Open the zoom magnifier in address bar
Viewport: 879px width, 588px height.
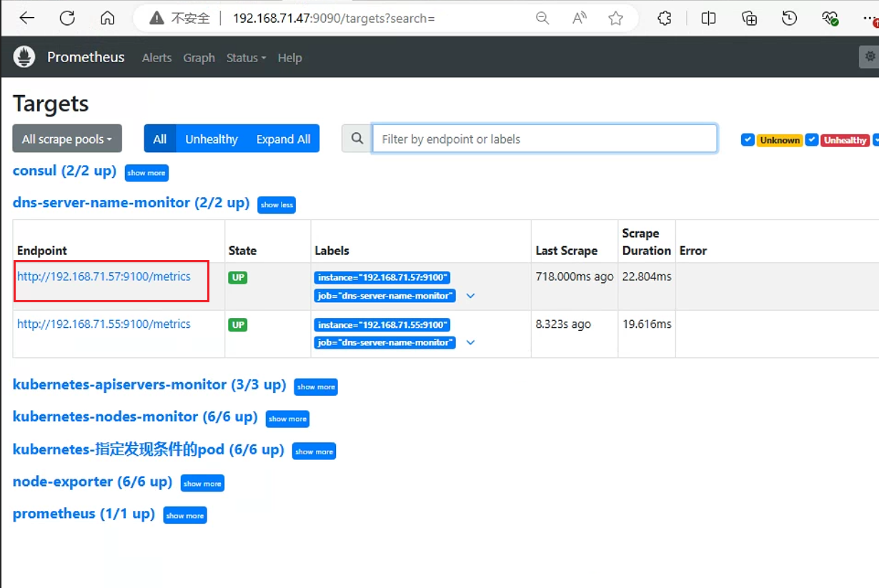[542, 19]
